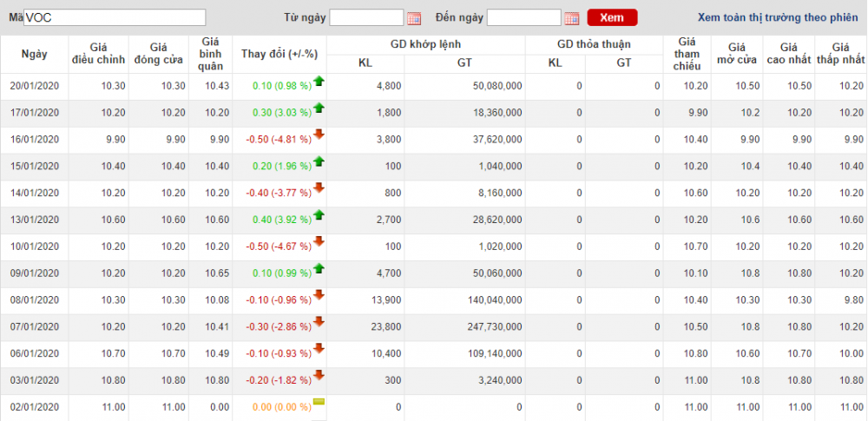The width and height of the screenshot is (868, 421).
Task: Click the Giá đóng cửa column header
Action: 158,55
